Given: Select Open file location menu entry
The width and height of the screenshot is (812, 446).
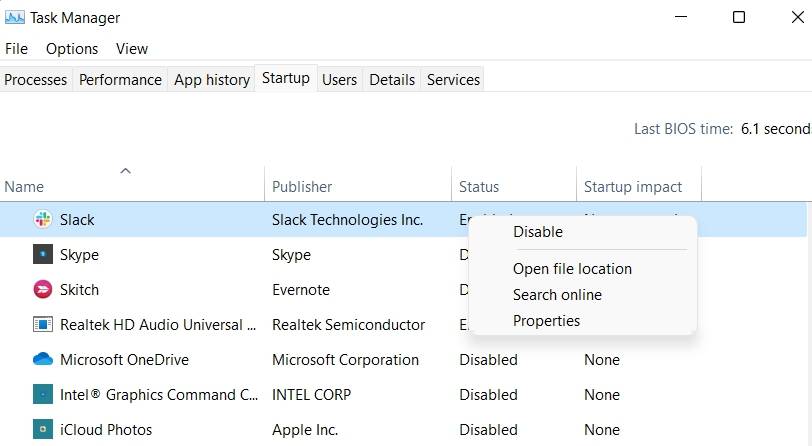Looking at the screenshot, I should coord(572,269).
